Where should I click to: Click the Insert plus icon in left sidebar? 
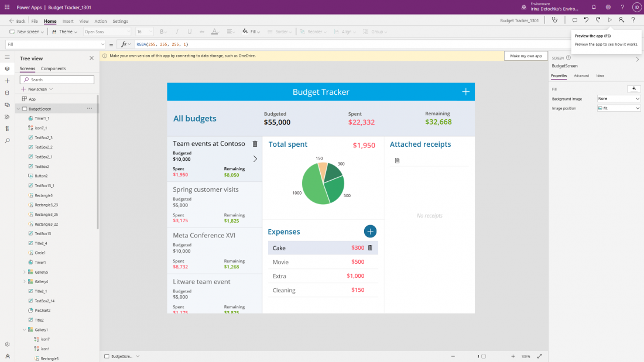pos(7,81)
